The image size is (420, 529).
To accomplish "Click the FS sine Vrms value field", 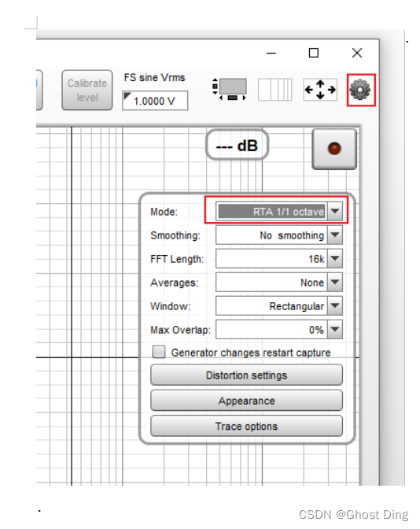I will (x=155, y=101).
